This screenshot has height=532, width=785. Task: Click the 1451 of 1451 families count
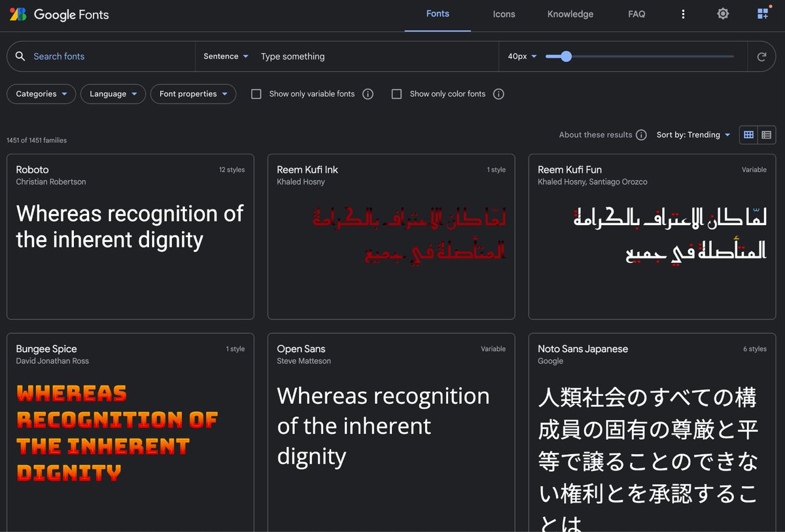[x=37, y=141]
